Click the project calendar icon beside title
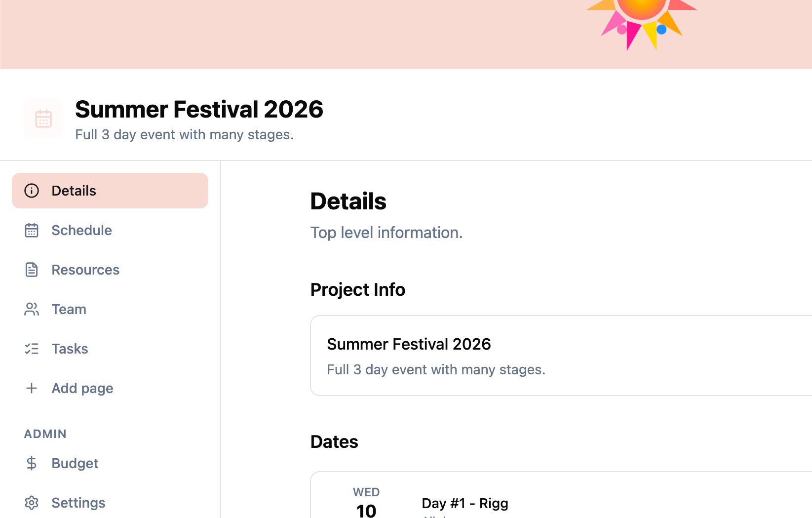Screen dimensions: 812x518 pyautogui.click(x=43, y=119)
